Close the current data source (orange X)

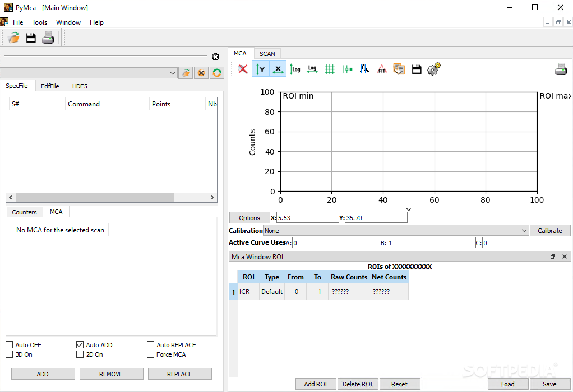201,73
